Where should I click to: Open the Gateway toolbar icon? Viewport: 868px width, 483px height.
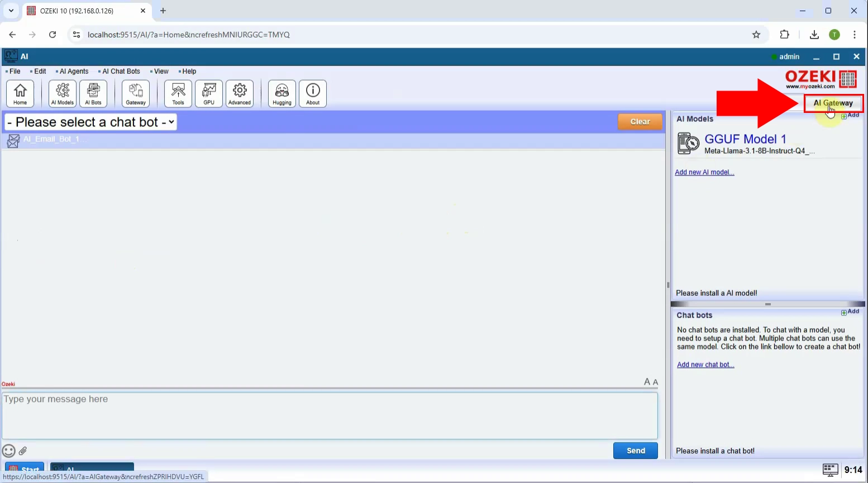click(136, 93)
